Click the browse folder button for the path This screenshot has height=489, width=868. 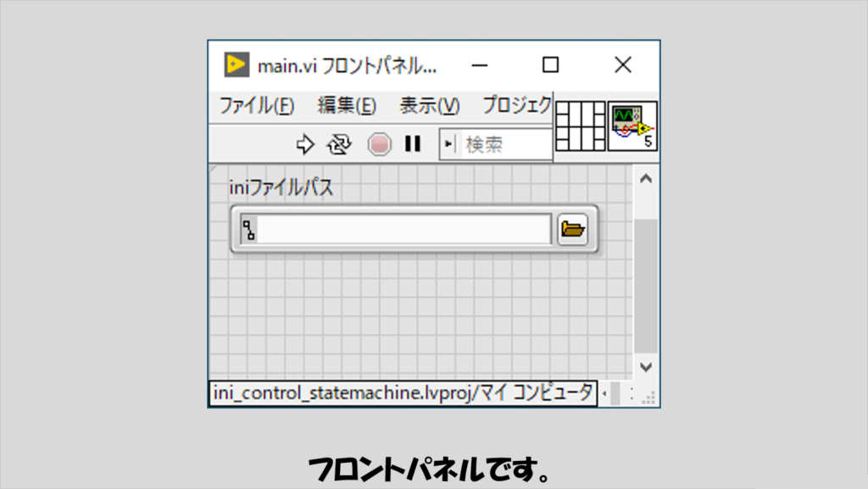pos(573,229)
